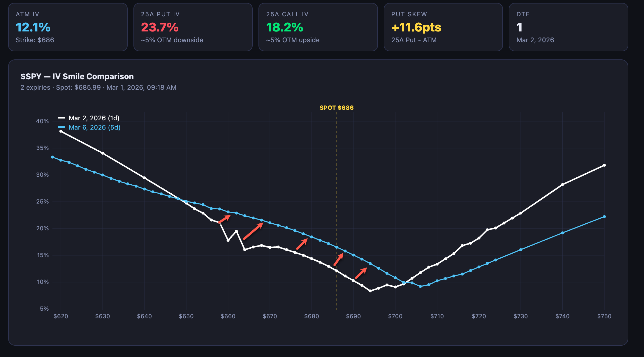Click the $SPY — IV Smile Comparison title
Image resolution: width=644 pixels, height=357 pixels.
pyautogui.click(x=77, y=76)
